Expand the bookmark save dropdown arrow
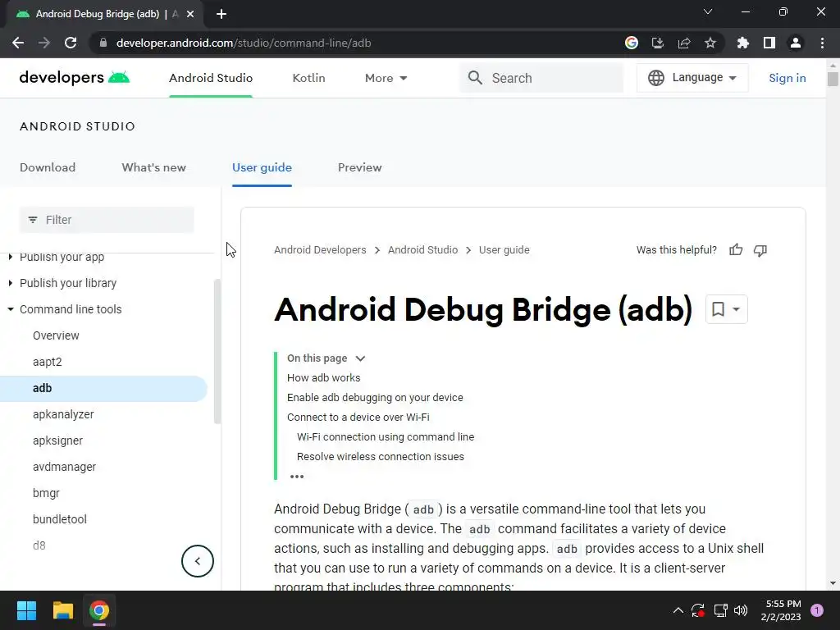This screenshot has width=840, height=630. [736, 309]
